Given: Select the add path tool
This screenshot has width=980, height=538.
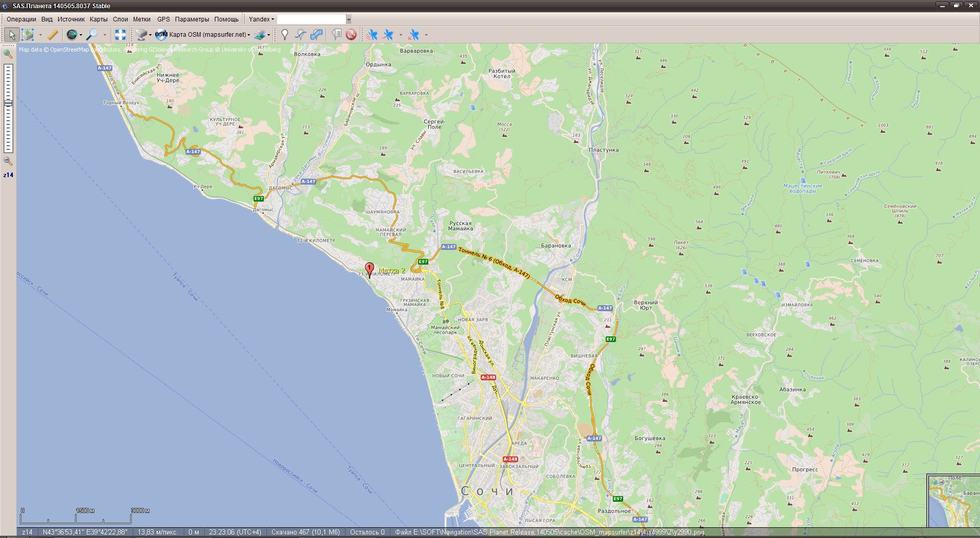Looking at the screenshot, I should 301,35.
